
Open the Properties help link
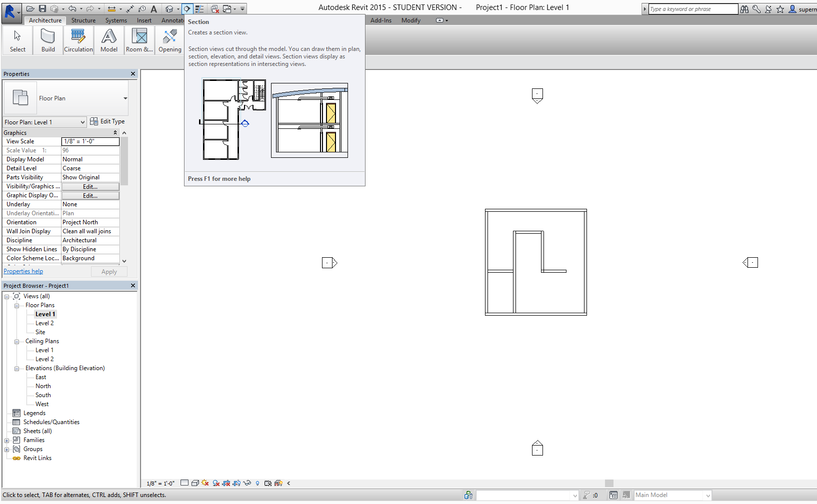point(23,271)
